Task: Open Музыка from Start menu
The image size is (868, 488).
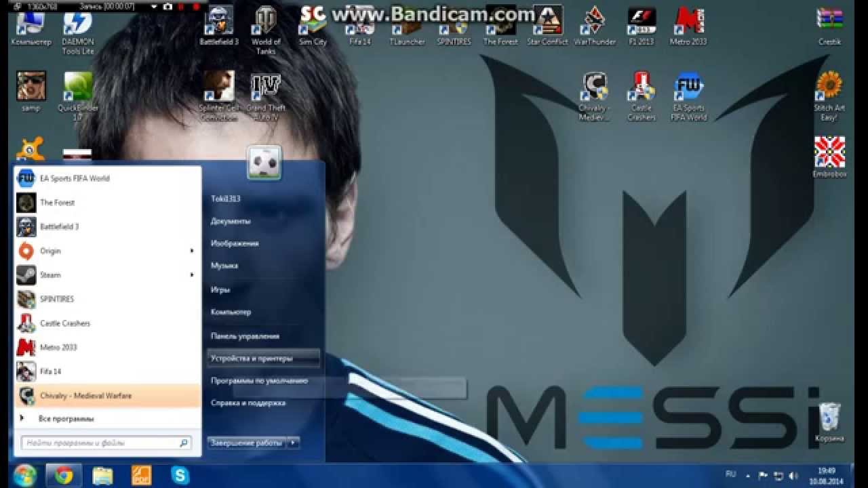Action: 224,266
